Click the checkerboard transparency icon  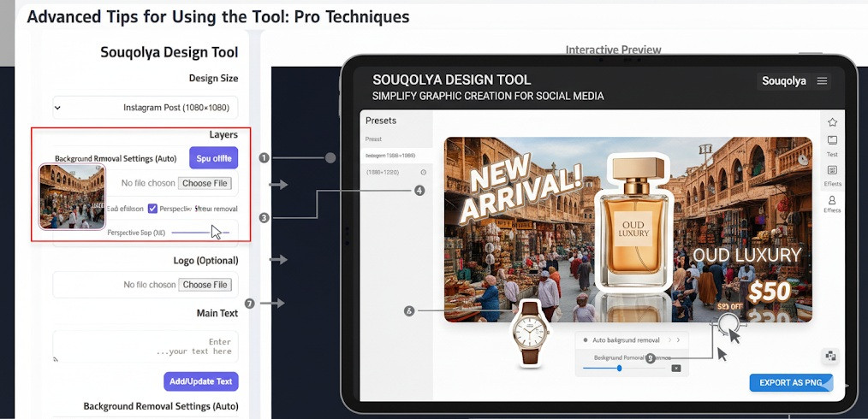click(831, 357)
